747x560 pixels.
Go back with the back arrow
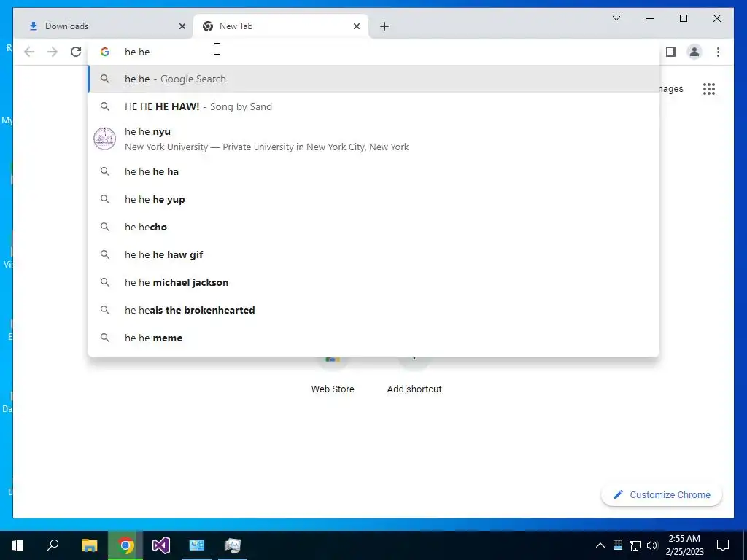[29, 52]
